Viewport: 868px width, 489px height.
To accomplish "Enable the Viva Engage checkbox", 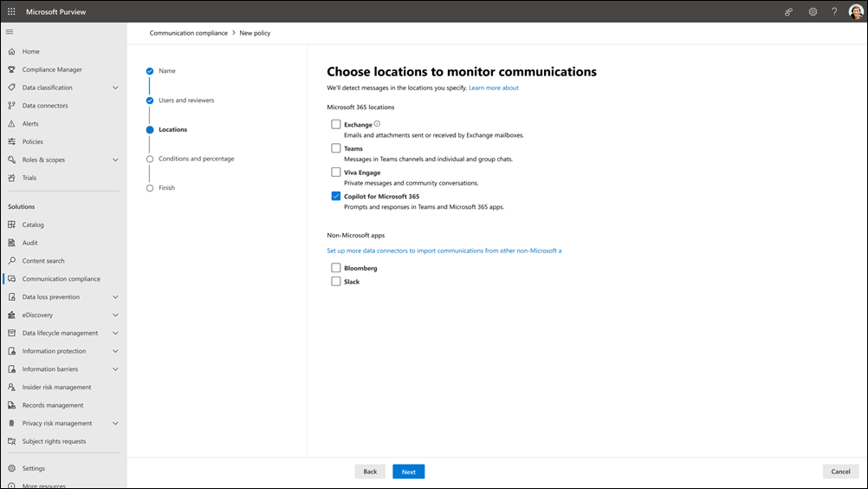I will (335, 173).
